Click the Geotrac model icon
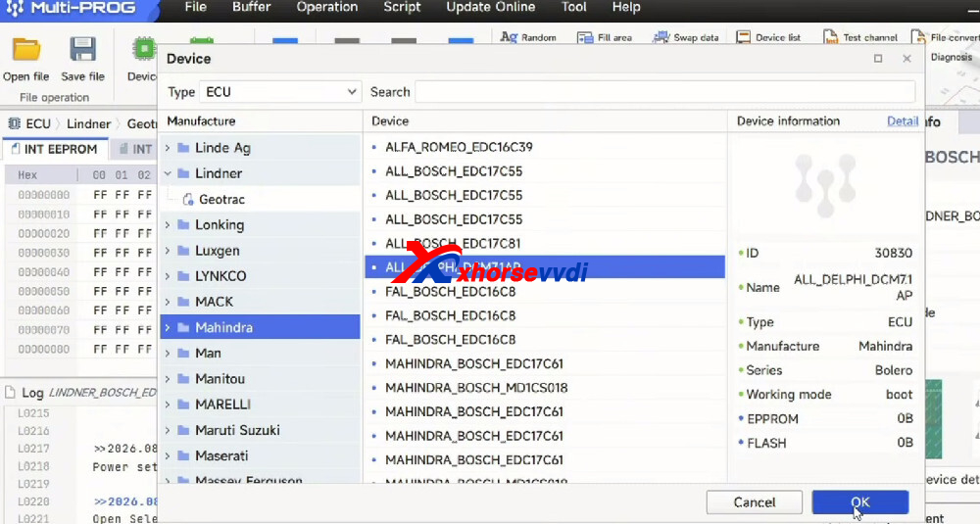Screen dimensions: 980x524 click(x=187, y=199)
